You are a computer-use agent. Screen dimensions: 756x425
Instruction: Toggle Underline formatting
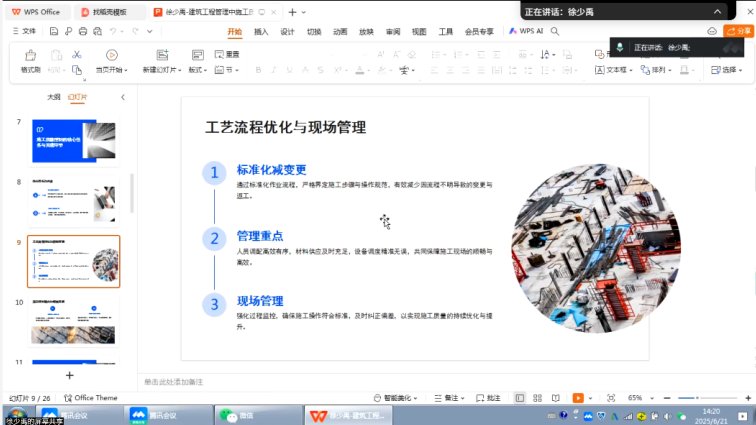pyautogui.click(x=289, y=70)
